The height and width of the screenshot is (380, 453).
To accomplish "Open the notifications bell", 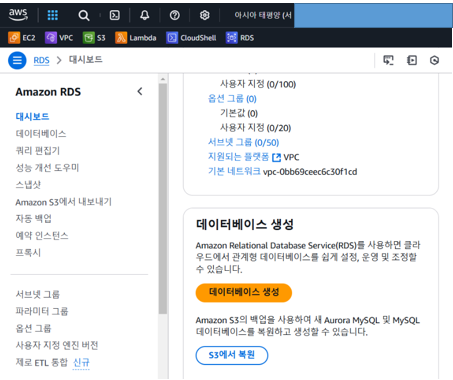I will (145, 15).
